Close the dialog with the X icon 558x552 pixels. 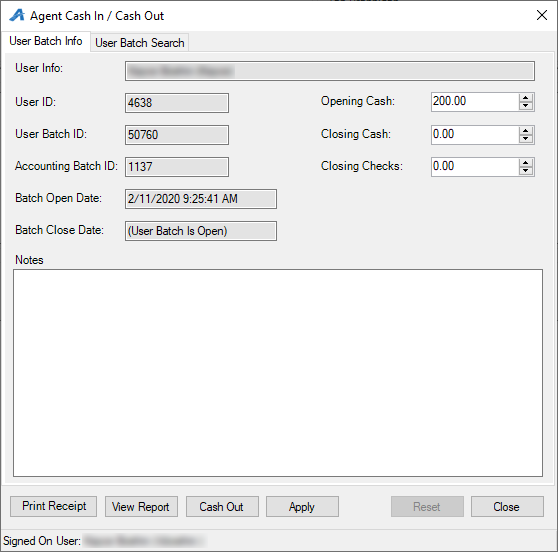[x=542, y=15]
